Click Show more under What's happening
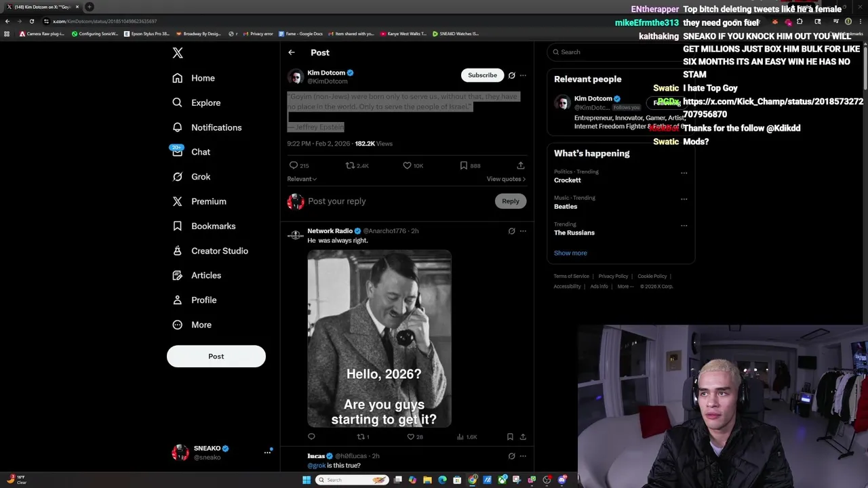Screen dimensions: 868x488 (x=570, y=253)
